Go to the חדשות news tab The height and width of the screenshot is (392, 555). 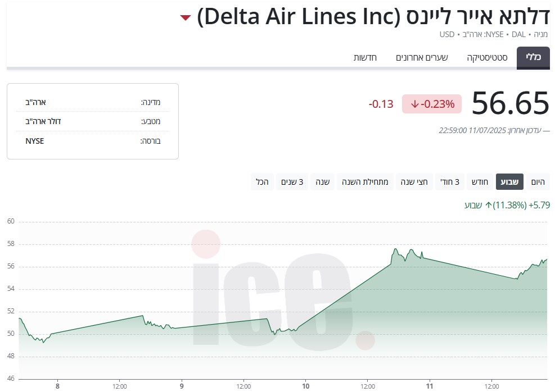tap(365, 58)
